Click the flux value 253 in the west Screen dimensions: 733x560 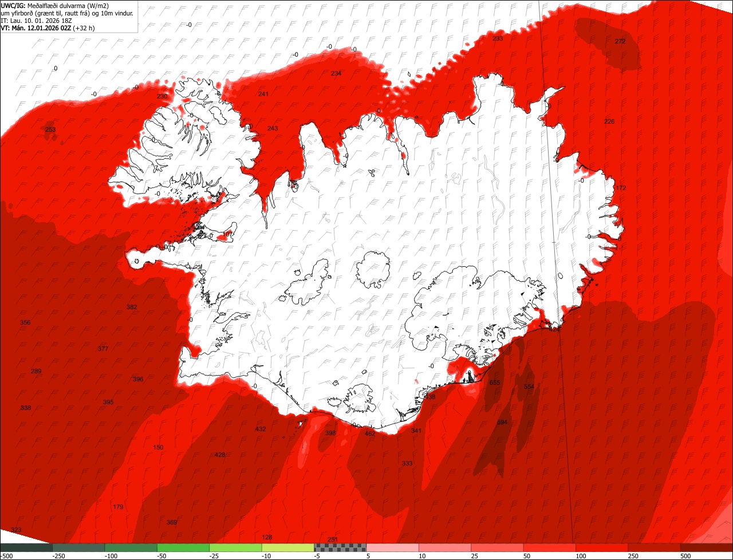(50, 129)
